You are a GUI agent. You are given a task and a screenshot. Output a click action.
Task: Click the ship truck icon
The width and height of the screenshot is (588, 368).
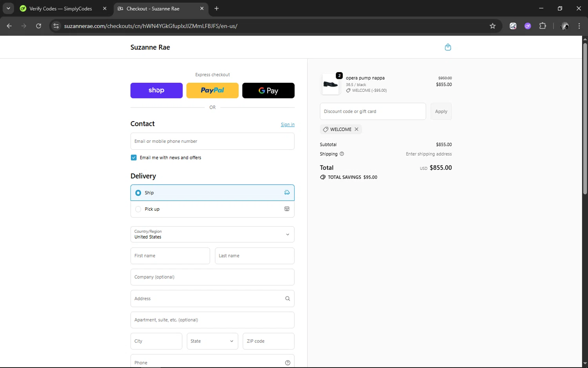(287, 193)
